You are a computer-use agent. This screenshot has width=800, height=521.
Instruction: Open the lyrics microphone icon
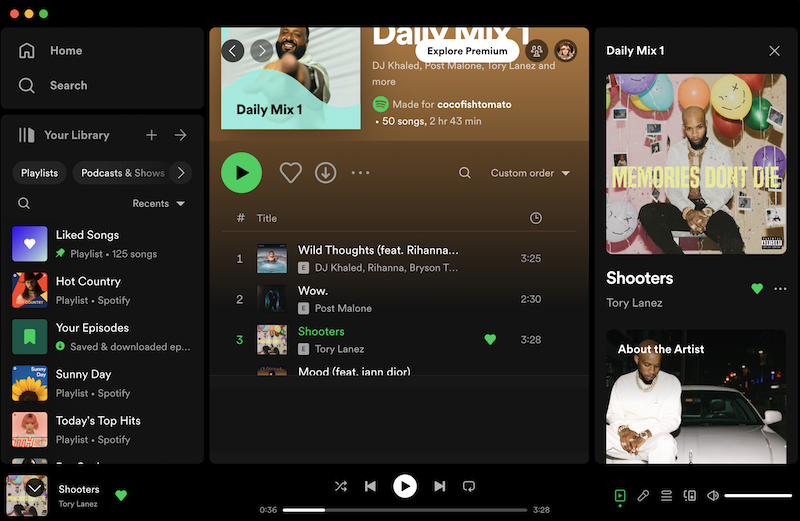coord(643,495)
